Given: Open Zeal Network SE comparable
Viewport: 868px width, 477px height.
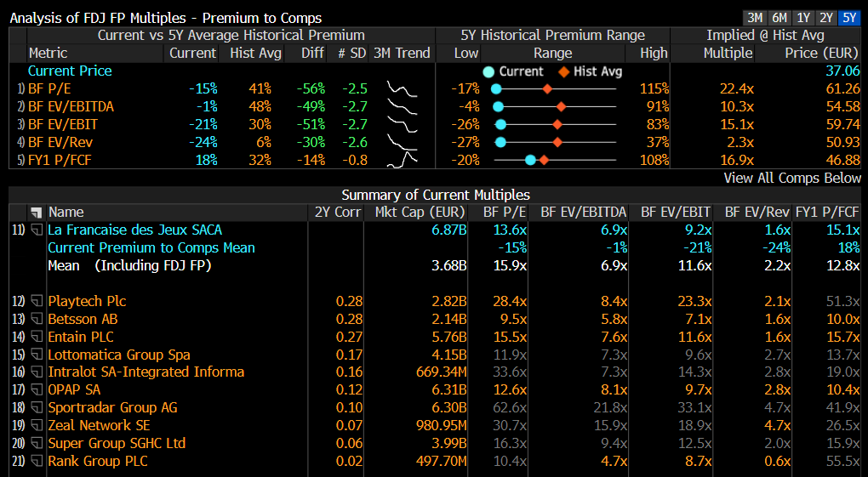Looking at the screenshot, I should pyautogui.click(x=99, y=425).
